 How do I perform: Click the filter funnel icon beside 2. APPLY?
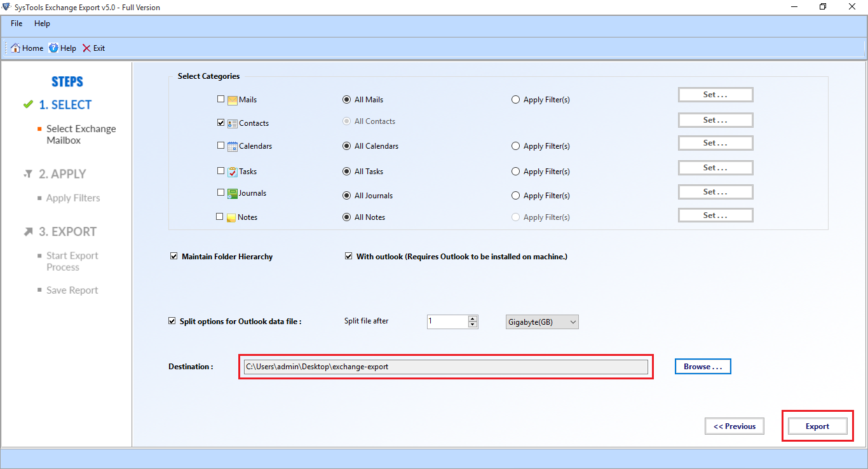coord(28,174)
